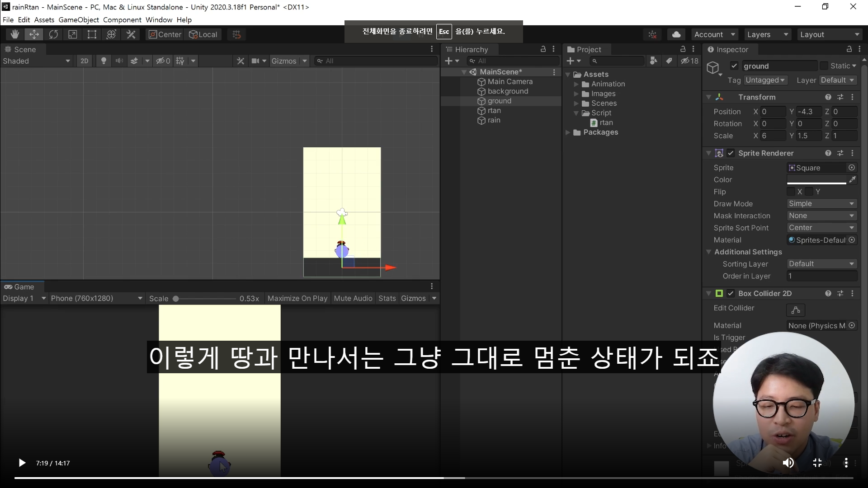Screen dimensions: 868x488
Task: Click the Stats button
Action: pyautogui.click(x=387, y=298)
